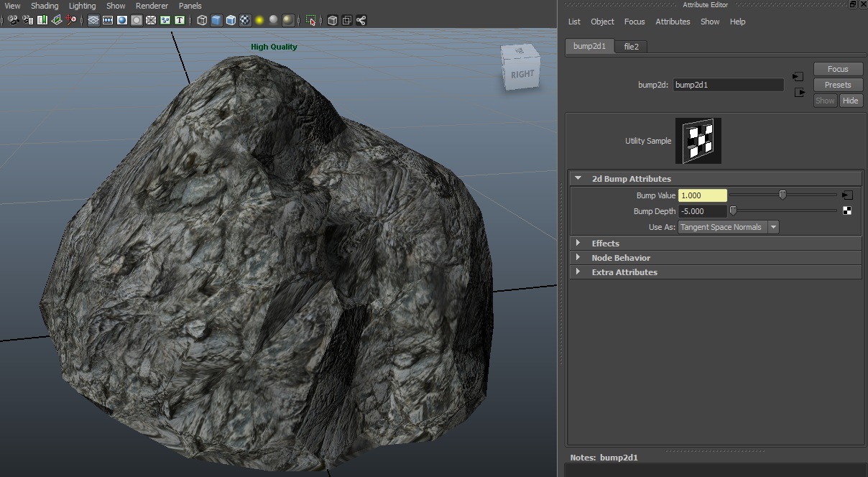Switch viewport to Smooth Shade All
Screen dimensions: 868x477
tap(216, 20)
